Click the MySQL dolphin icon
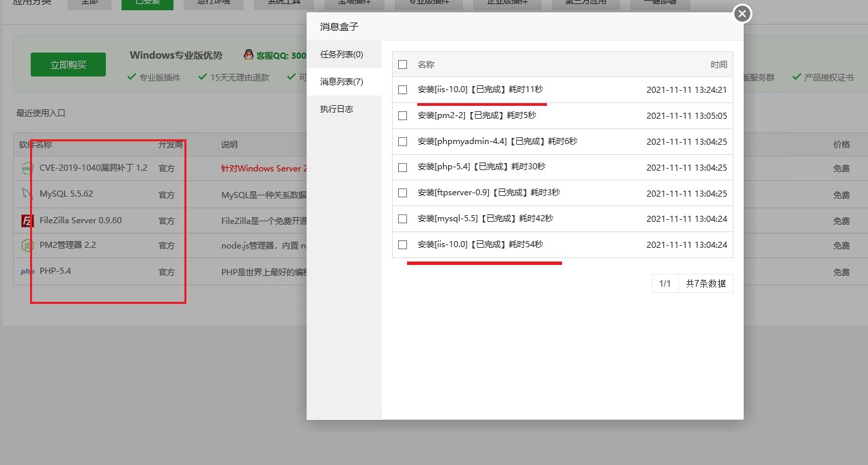The width and height of the screenshot is (868, 465). 27,194
